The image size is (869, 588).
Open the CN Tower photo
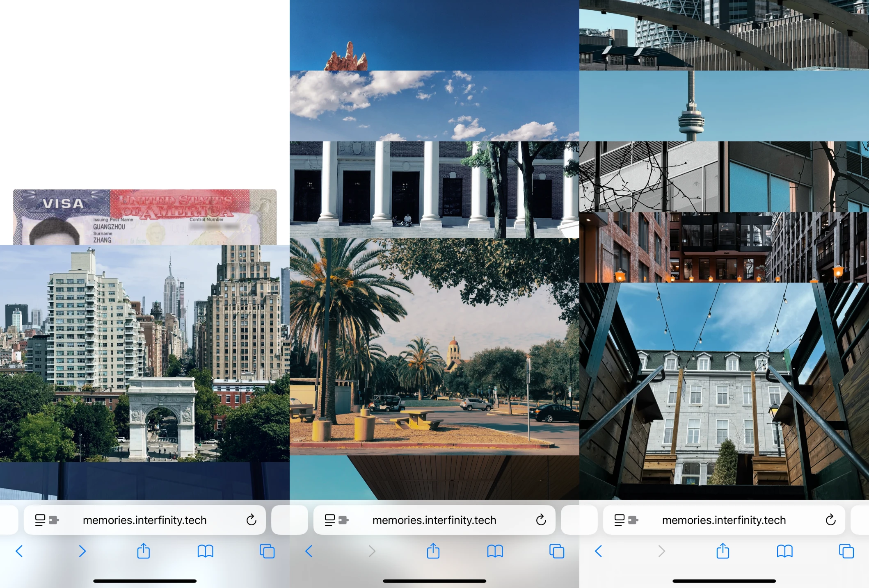(724, 106)
